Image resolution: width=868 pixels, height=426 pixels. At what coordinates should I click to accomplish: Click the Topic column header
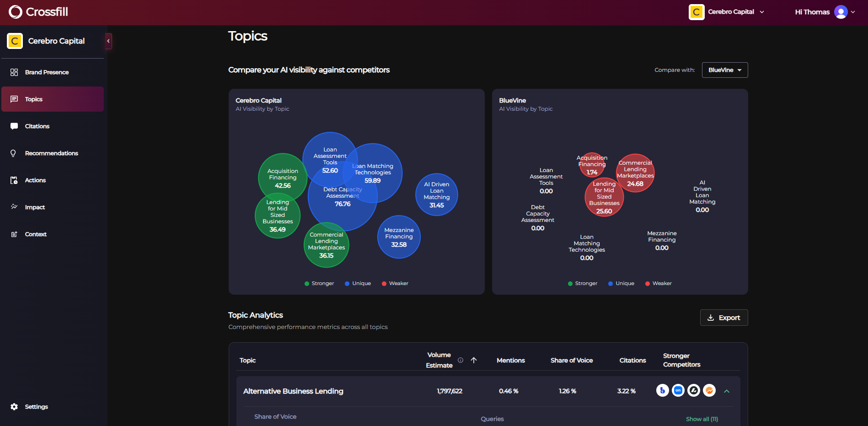(247, 361)
